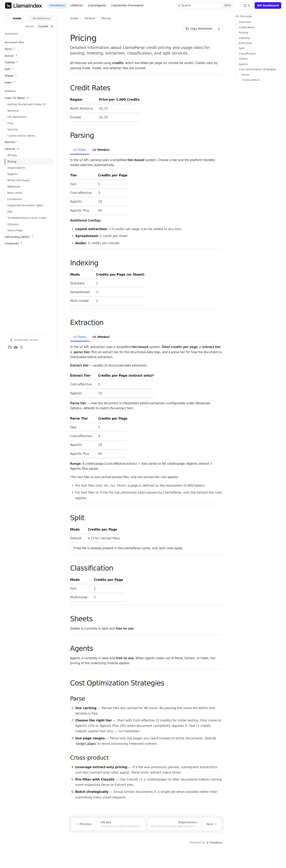Expand the Copy Markdown options arrow

tap(219, 29)
